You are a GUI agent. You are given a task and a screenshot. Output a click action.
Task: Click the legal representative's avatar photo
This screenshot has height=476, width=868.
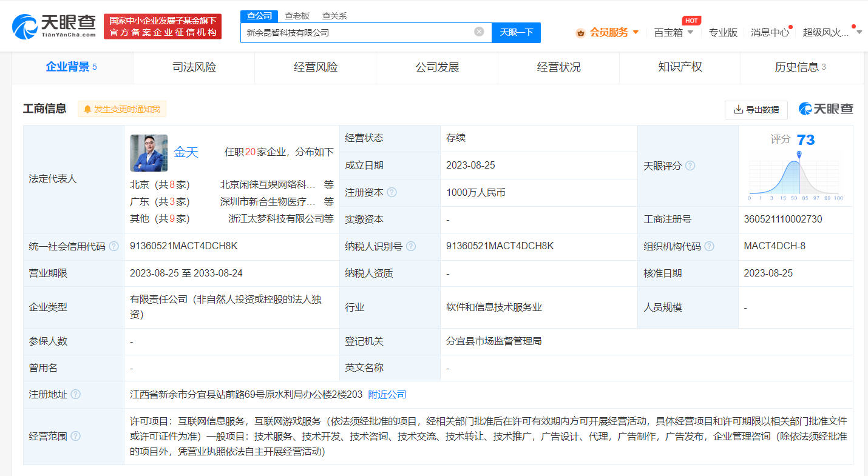click(148, 153)
